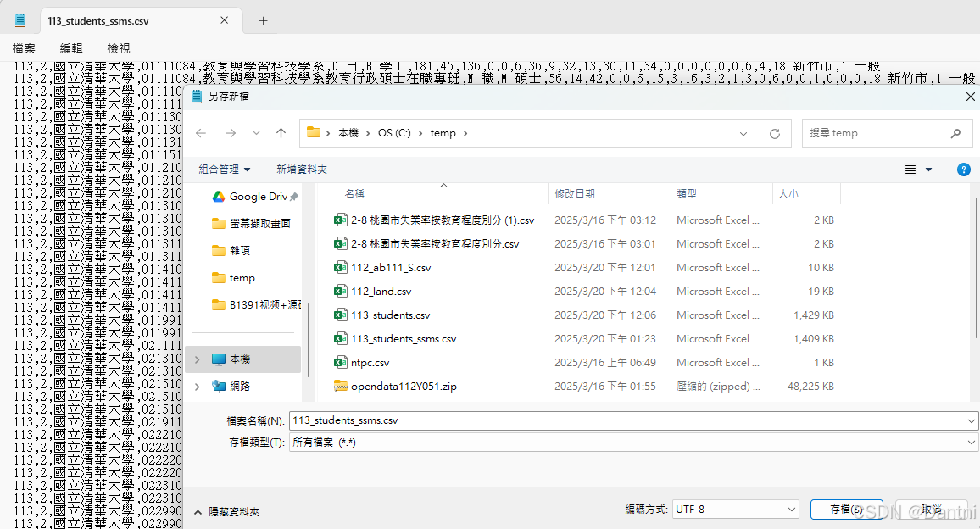Click Excel icon of ntpc.csv
The image size is (980, 529).
pyautogui.click(x=340, y=363)
